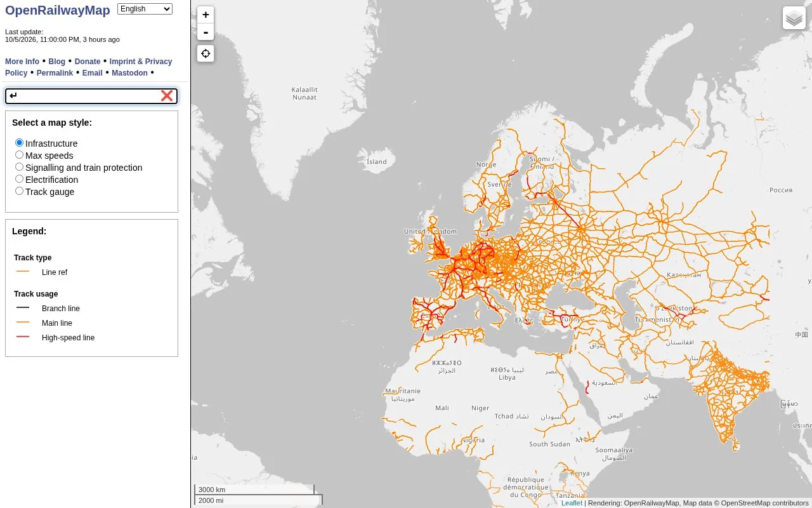
Task: Click the 'Track type' legend heading
Action: (33, 258)
